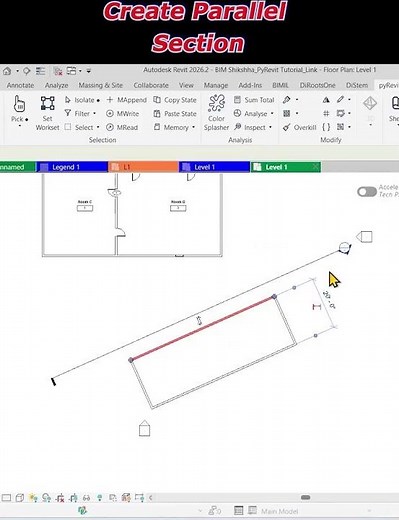Click the MAppend tool
Image resolution: width=399 pixels, height=520 pixels.
coord(127,100)
